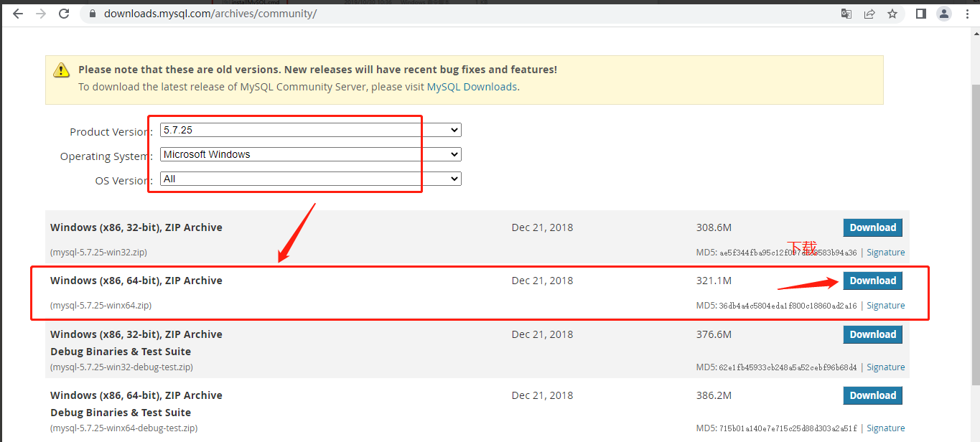
Task: Open the Product Version dropdown showing 5.7.25
Action: (x=310, y=130)
